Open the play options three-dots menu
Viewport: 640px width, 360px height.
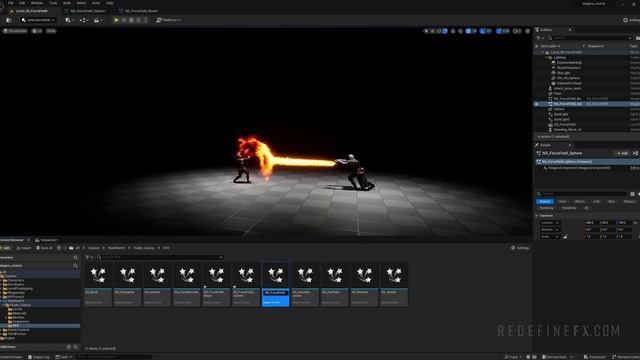145,20
